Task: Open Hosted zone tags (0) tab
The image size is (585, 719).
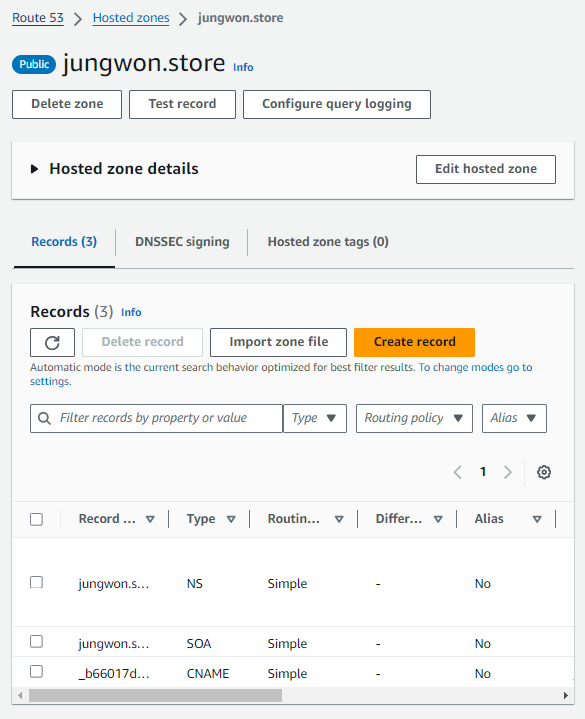Action: click(328, 242)
